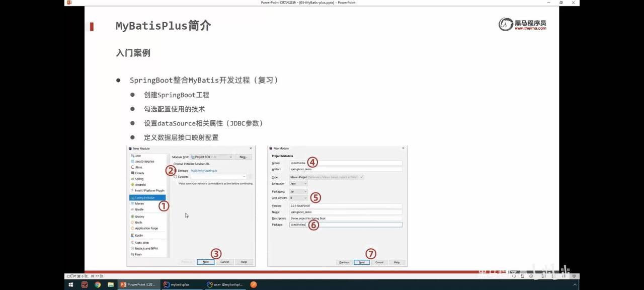Select Static Web icon in module list
The image size is (644, 290).
point(132,243)
